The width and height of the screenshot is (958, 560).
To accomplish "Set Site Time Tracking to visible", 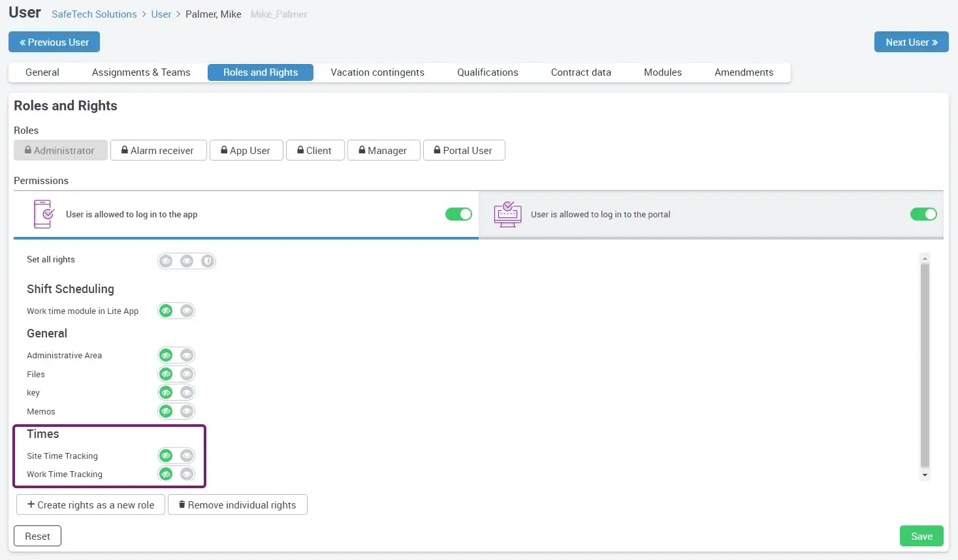I will [x=187, y=456].
